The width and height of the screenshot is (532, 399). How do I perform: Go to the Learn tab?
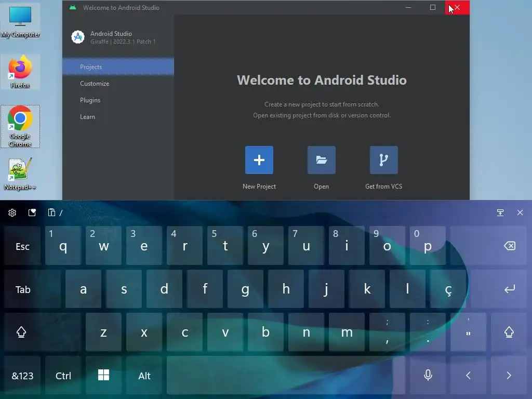[x=118, y=117]
